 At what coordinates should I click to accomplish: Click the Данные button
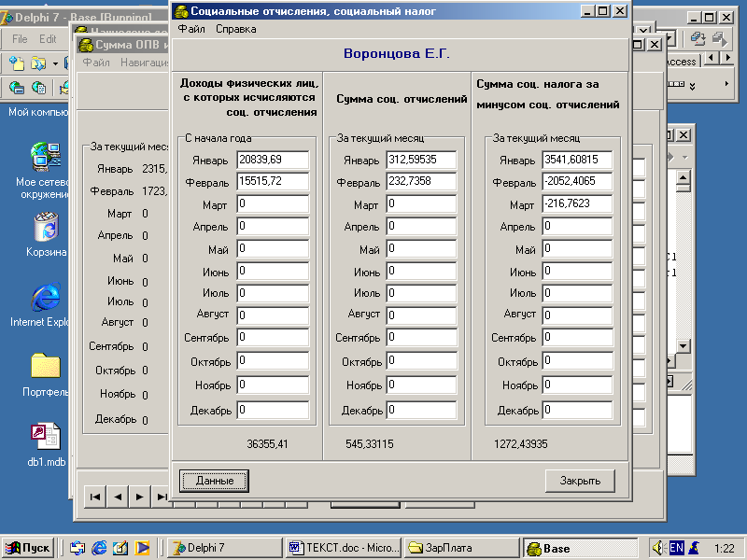point(214,481)
